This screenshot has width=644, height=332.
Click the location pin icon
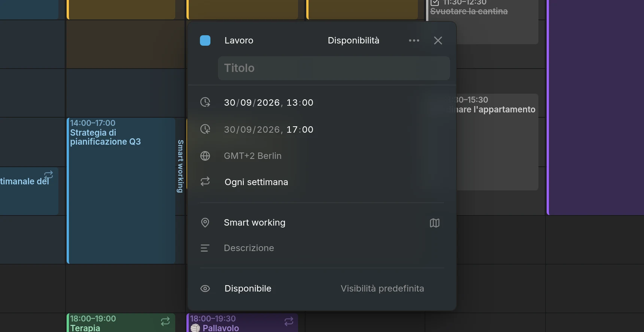[x=205, y=223]
